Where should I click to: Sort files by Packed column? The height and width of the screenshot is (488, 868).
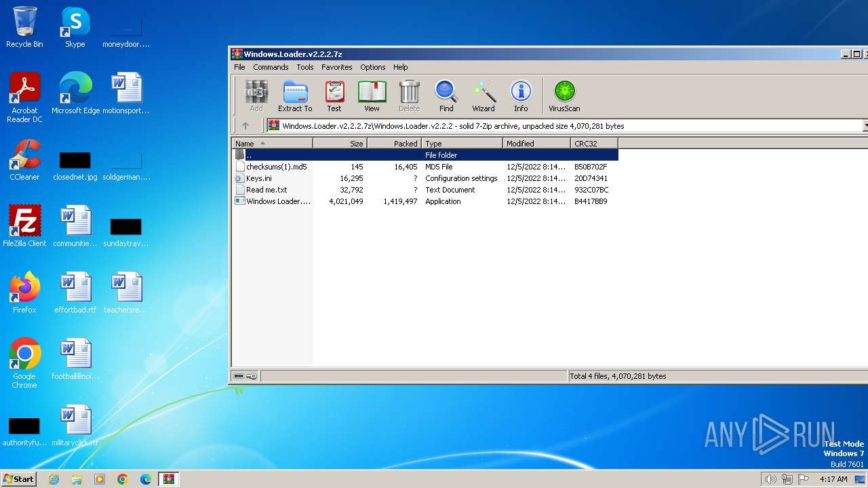pos(394,144)
